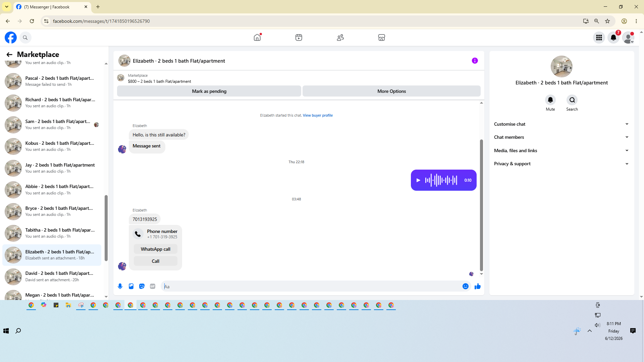Mute this conversation
The width and height of the screenshot is (644, 362).
[x=550, y=100]
